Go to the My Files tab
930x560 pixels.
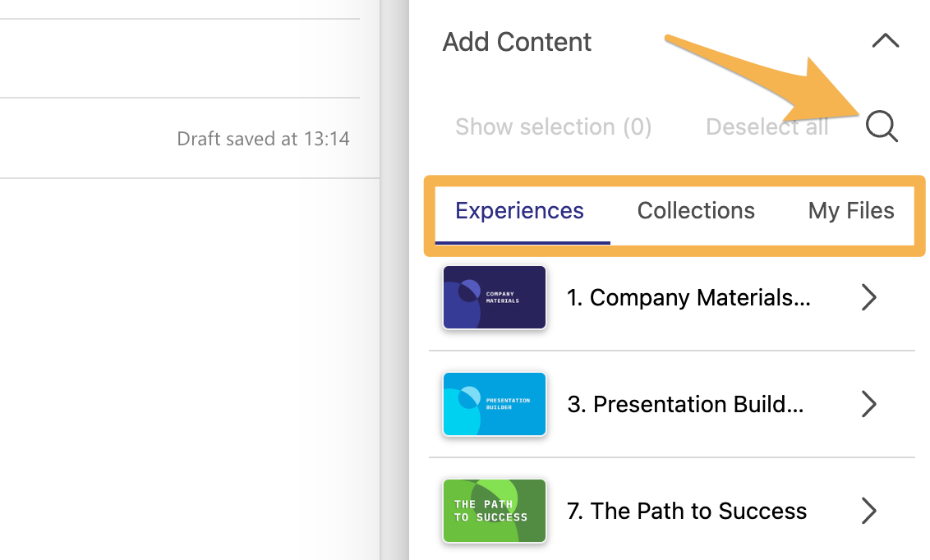850,211
